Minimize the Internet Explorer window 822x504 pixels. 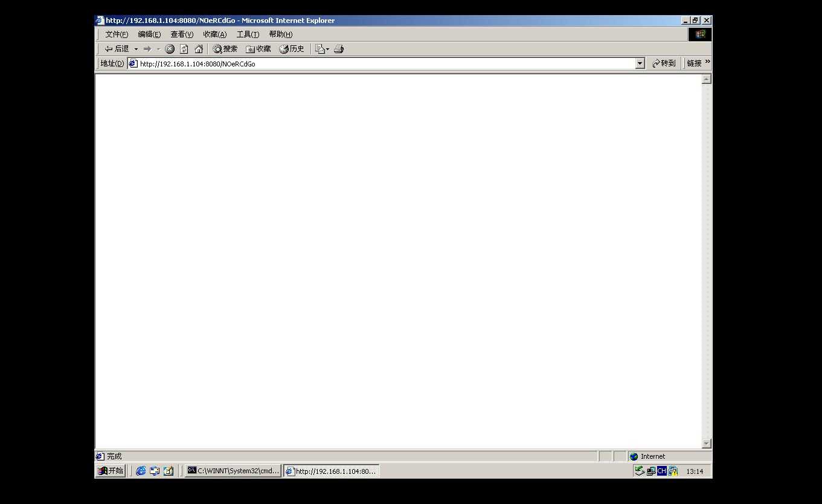click(686, 21)
